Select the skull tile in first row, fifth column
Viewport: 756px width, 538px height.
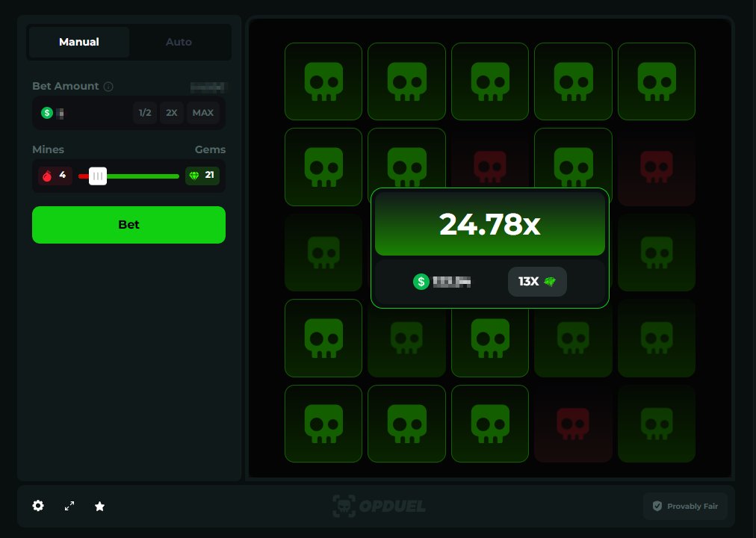click(657, 81)
